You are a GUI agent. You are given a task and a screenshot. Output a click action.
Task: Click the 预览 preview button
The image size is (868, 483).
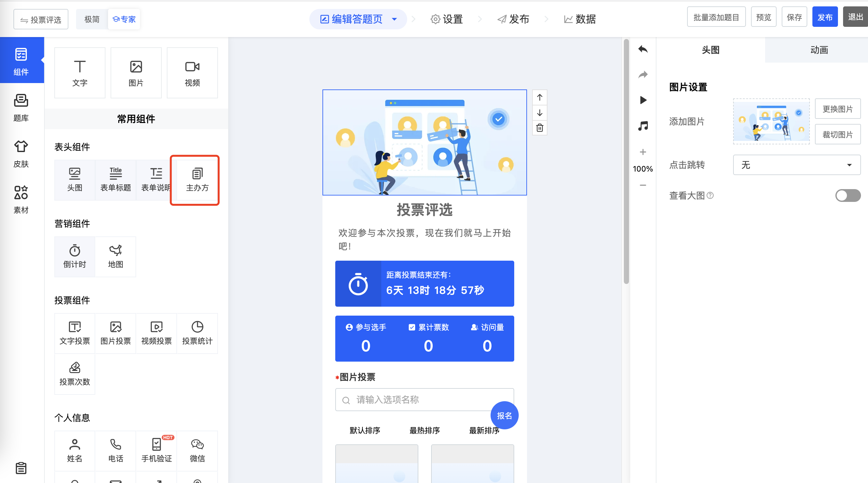click(x=763, y=17)
